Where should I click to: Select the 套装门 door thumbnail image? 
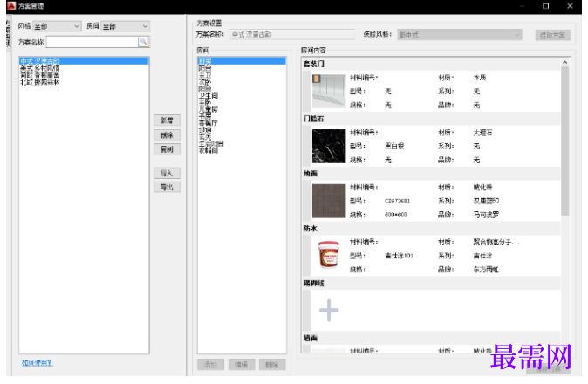(329, 91)
